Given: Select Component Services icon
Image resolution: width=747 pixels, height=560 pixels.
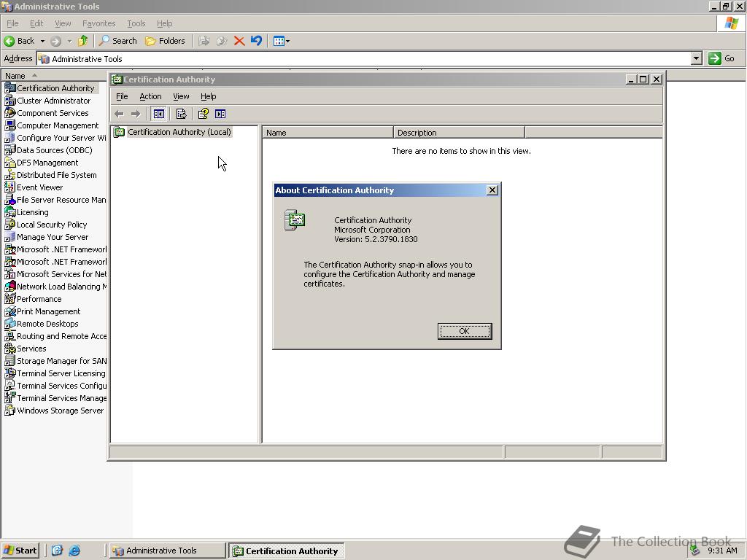Looking at the screenshot, I should (x=10, y=113).
